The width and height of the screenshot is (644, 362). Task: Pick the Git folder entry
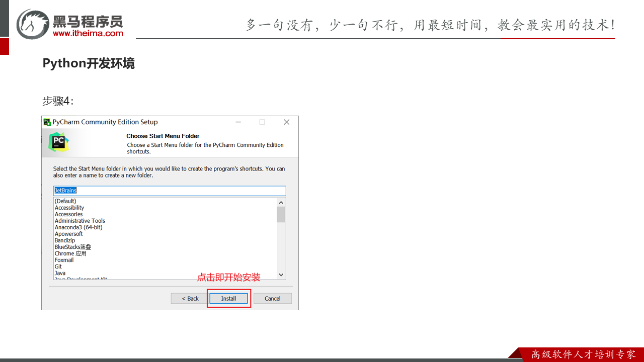click(x=58, y=266)
